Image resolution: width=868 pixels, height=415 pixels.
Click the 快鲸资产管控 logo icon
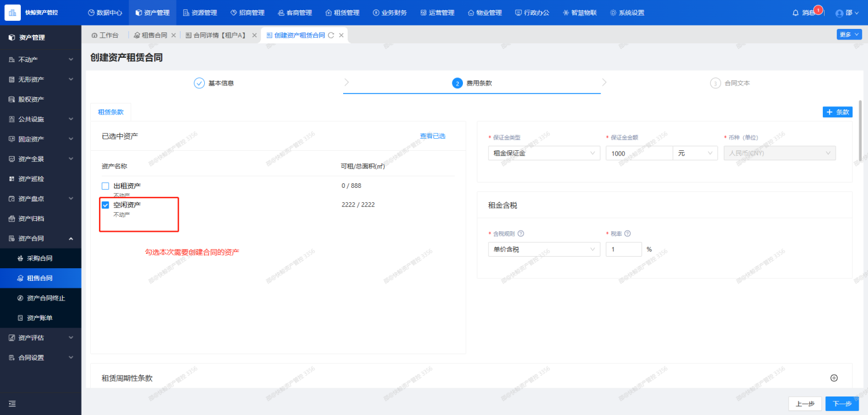(x=13, y=12)
